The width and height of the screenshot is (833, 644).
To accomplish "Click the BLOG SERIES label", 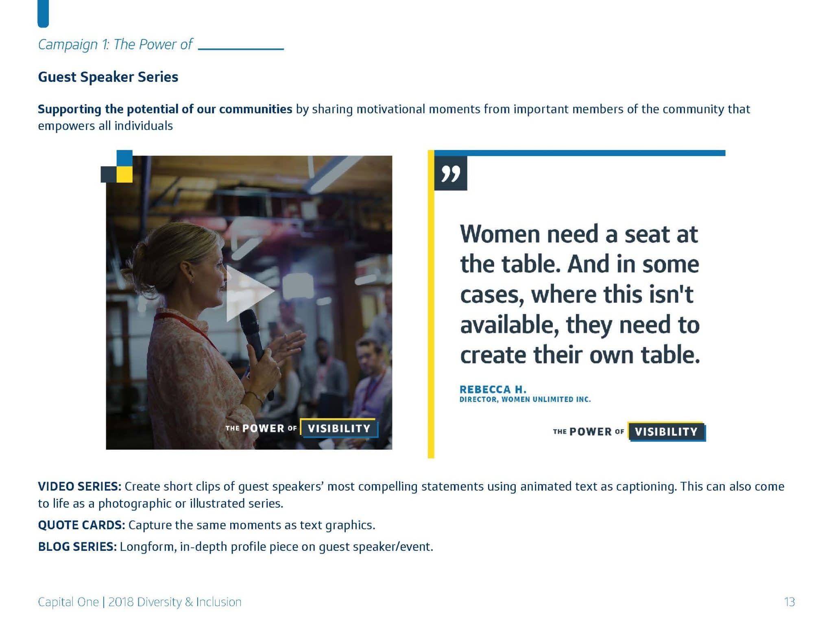I will point(77,547).
